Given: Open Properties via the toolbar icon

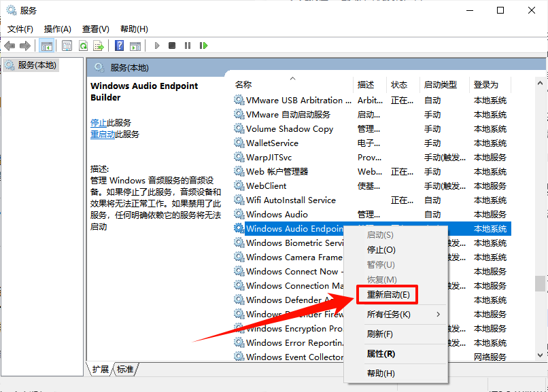Looking at the screenshot, I should click(x=67, y=46).
